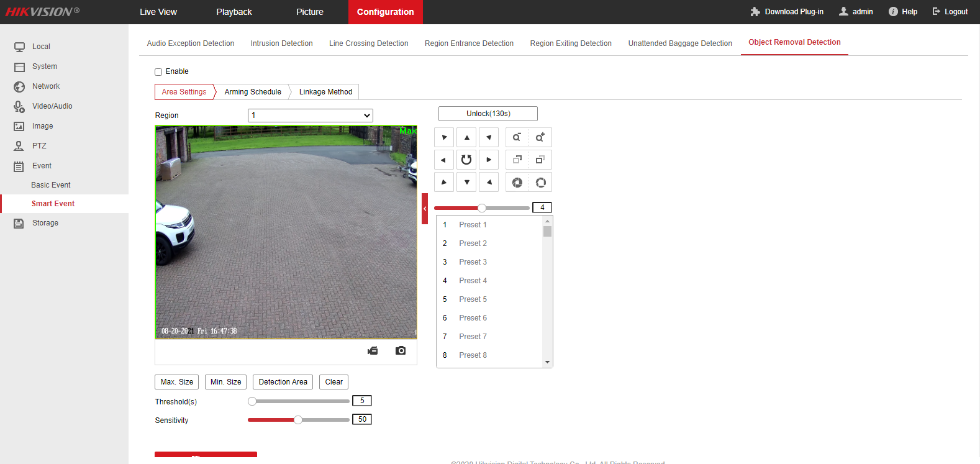Tilt the camera up with the up arrow

click(x=466, y=137)
